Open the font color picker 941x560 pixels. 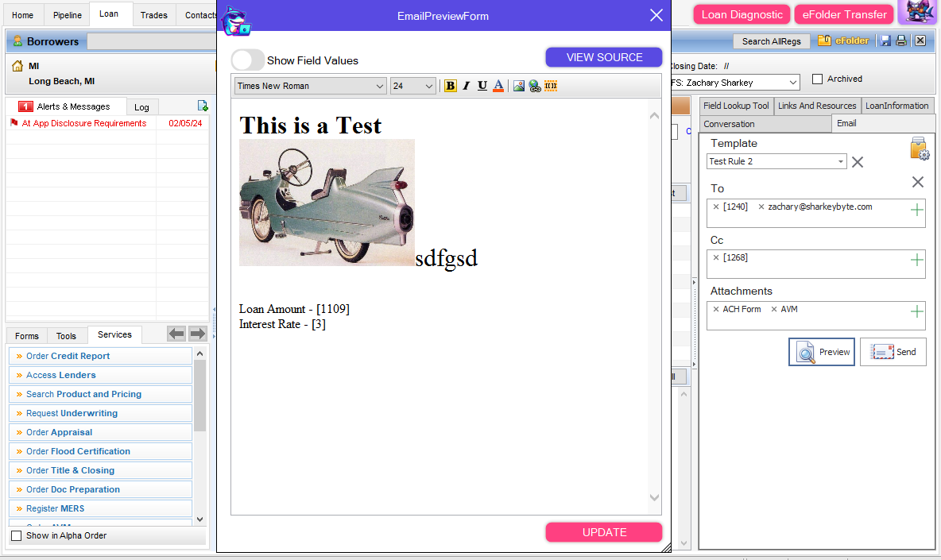click(498, 86)
